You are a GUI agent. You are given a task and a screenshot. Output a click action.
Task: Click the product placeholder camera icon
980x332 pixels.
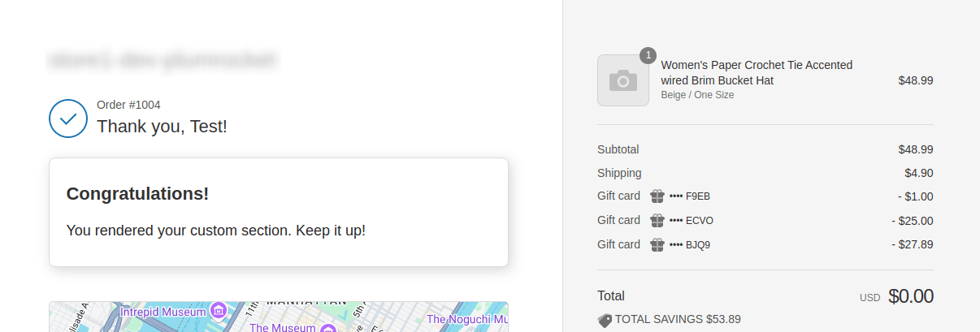[x=623, y=80]
